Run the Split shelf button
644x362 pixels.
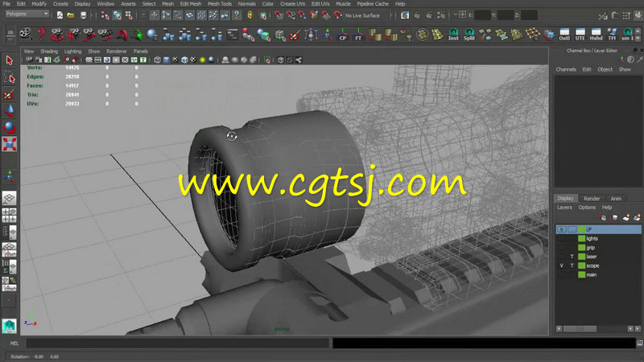coord(469,35)
